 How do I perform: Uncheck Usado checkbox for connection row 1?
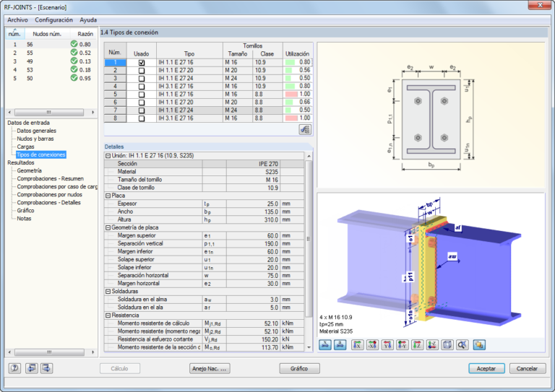tap(142, 63)
